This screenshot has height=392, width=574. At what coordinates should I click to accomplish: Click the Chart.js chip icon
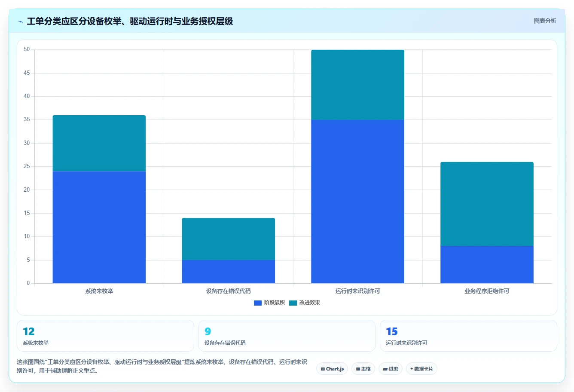[x=323, y=369]
